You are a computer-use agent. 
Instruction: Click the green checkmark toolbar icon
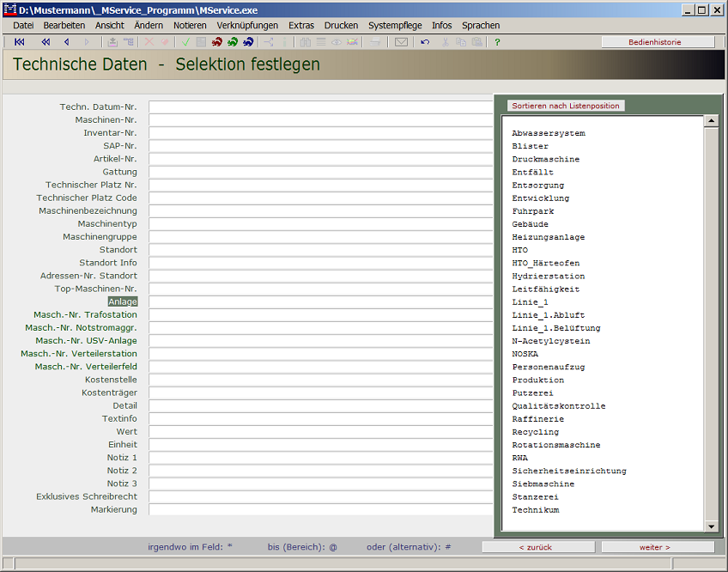[185, 42]
